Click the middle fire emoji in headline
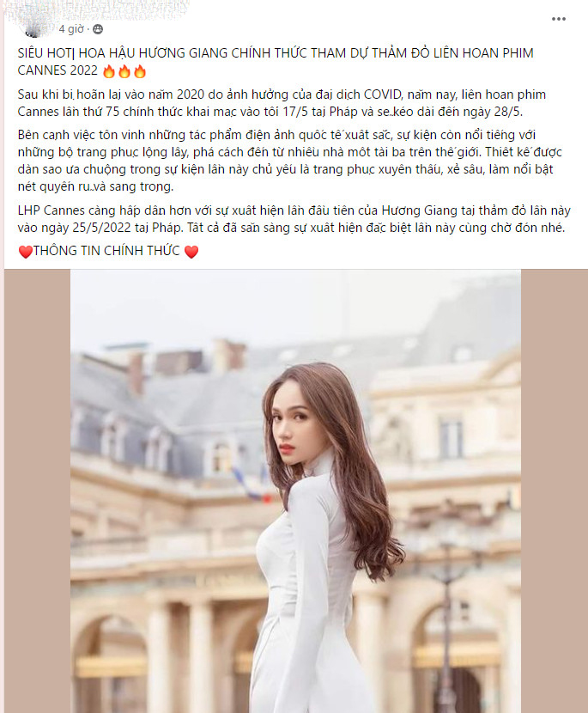This screenshot has height=713, width=588. coord(124,71)
